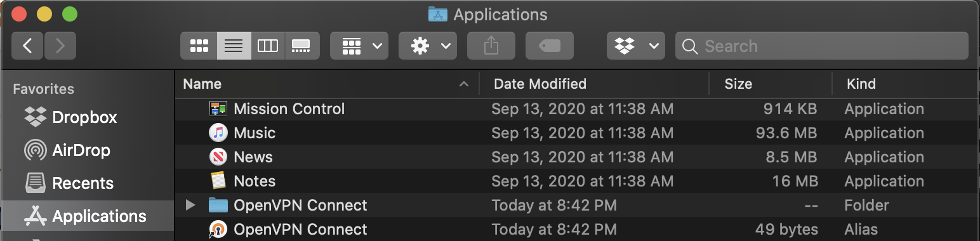Screen dimensions: 980x241
Task: Select list view toggle button
Action: click(x=234, y=46)
